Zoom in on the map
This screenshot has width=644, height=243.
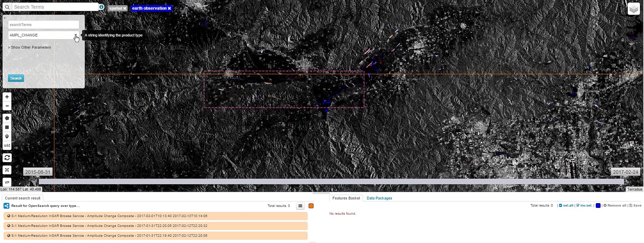tap(7, 97)
